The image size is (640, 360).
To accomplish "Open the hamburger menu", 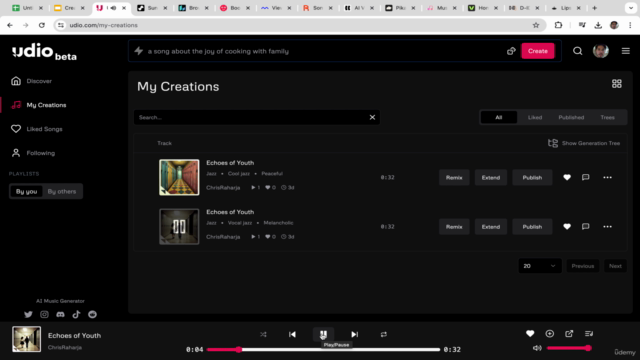I will (x=625, y=51).
